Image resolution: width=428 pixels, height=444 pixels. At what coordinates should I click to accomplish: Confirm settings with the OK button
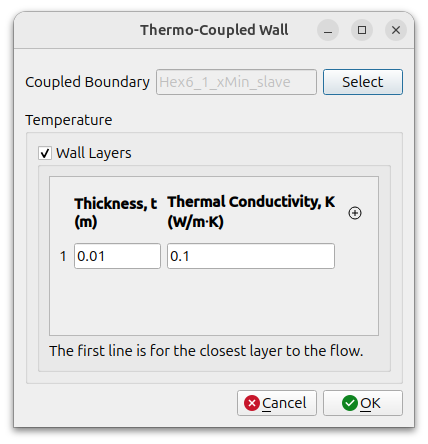pos(363,403)
